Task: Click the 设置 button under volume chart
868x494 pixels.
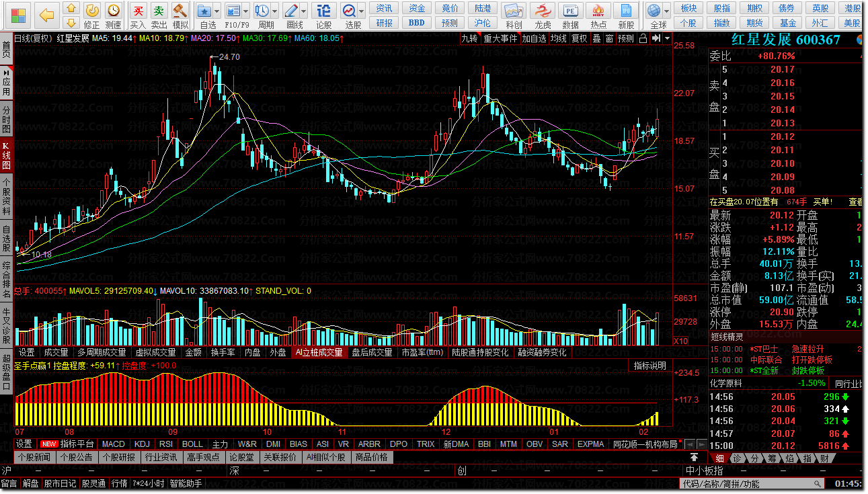Action: [x=27, y=352]
